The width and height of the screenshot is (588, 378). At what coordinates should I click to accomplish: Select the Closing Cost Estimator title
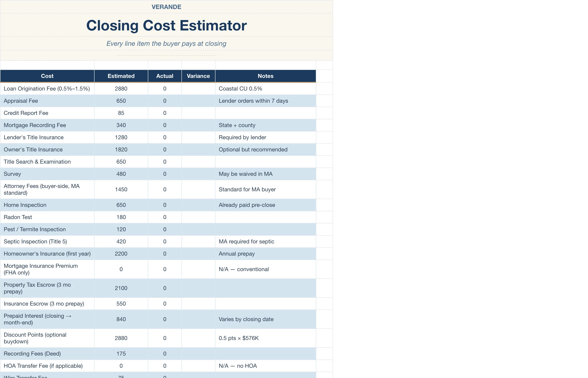pyautogui.click(x=166, y=25)
